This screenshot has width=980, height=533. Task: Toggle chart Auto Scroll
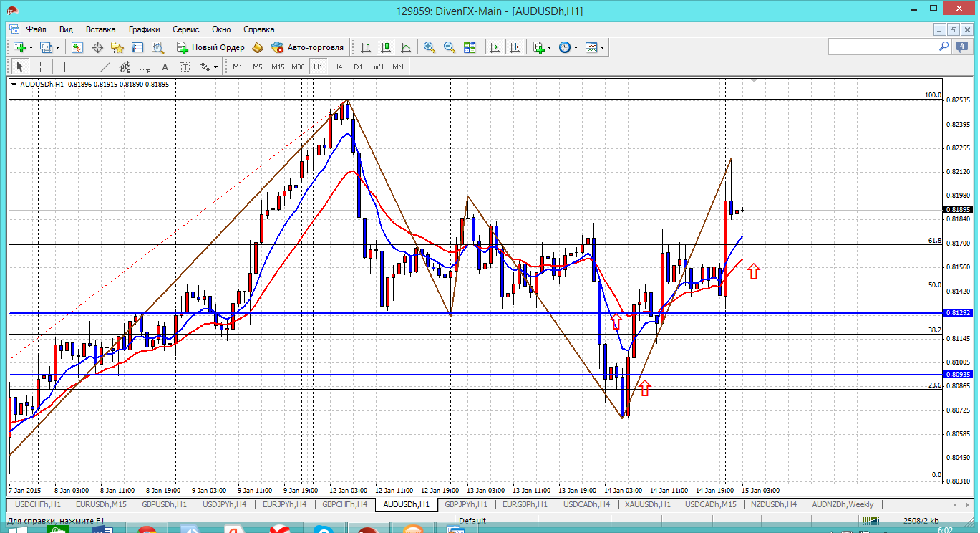(x=495, y=47)
